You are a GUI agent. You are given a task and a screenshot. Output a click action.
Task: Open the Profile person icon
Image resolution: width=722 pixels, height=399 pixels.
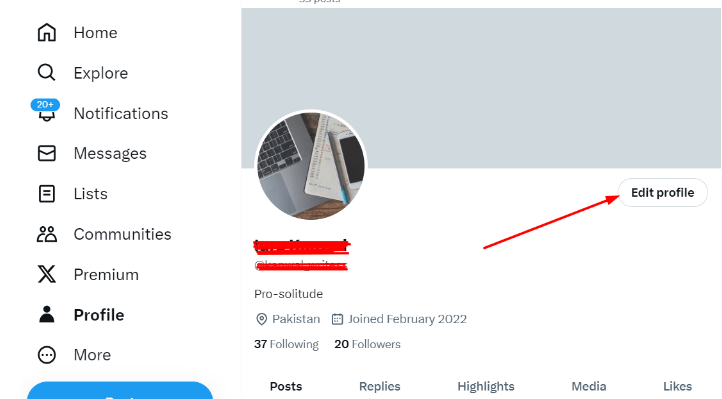point(47,315)
